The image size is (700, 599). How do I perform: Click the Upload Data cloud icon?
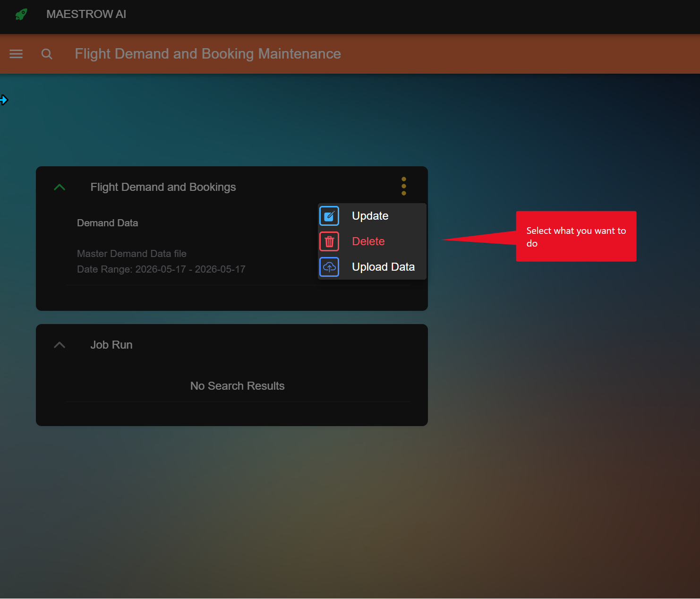(329, 267)
